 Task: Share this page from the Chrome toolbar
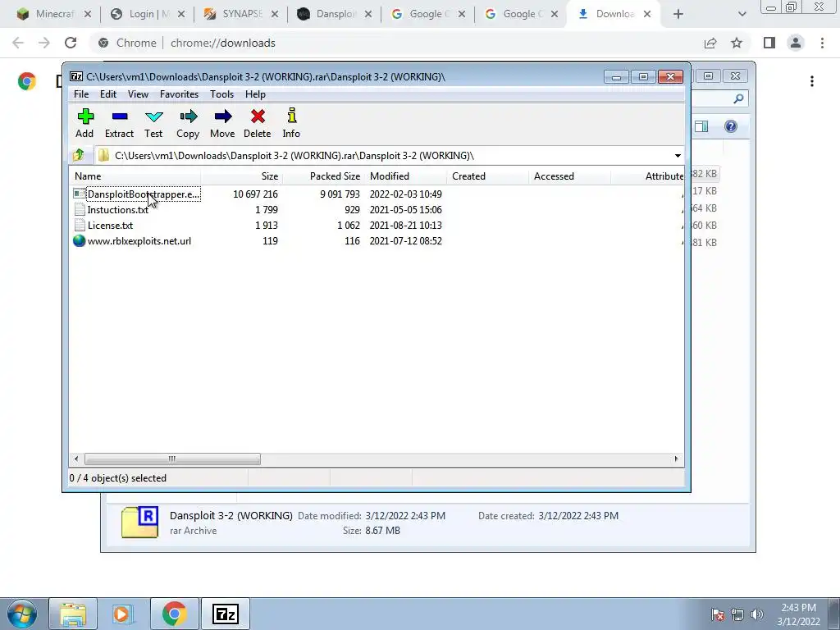(710, 43)
